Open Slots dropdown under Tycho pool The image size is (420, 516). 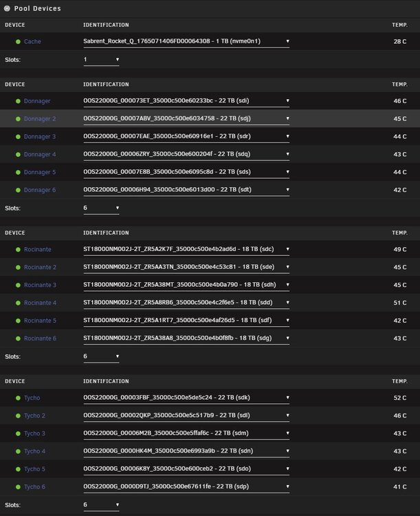[101, 505]
